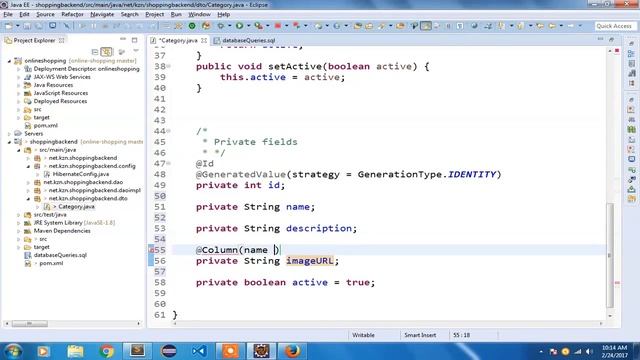640x360 pixels.
Task: Open Project Explorer view menu arrow
Action: coord(136,51)
